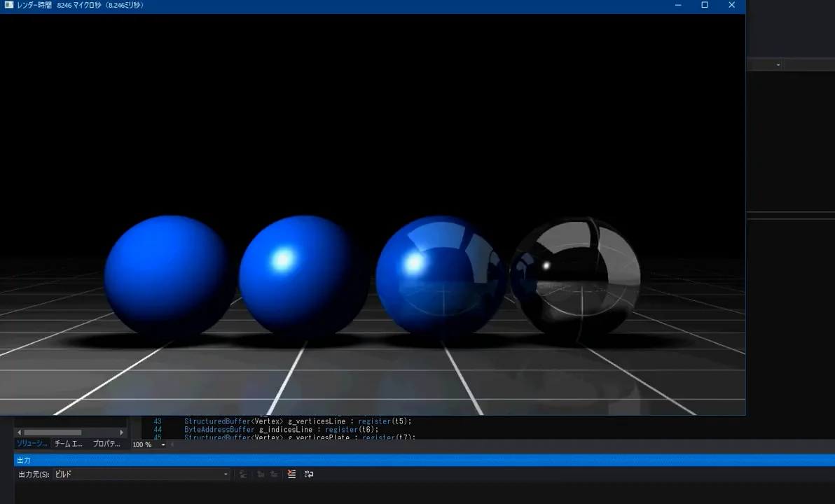Maximize the レンダー時間 render window
835x504 pixels.
click(x=705, y=6)
